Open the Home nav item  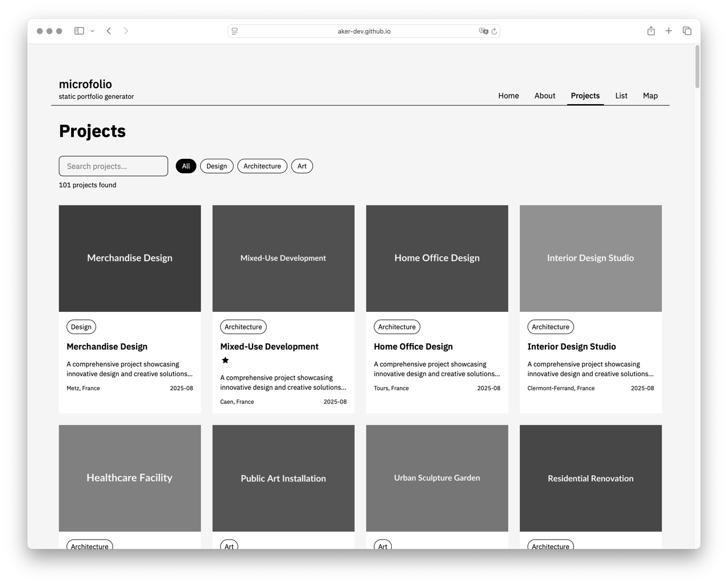508,96
